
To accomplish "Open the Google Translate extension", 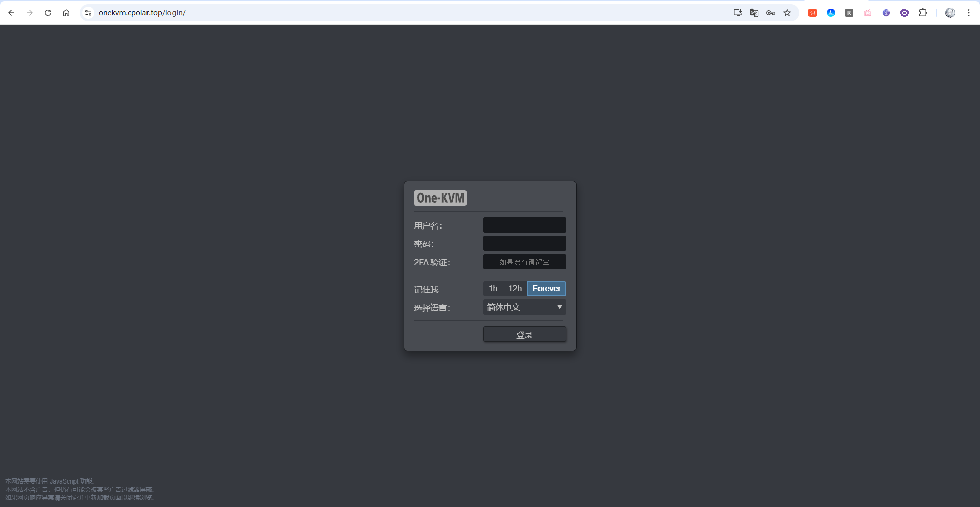I will click(x=754, y=13).
